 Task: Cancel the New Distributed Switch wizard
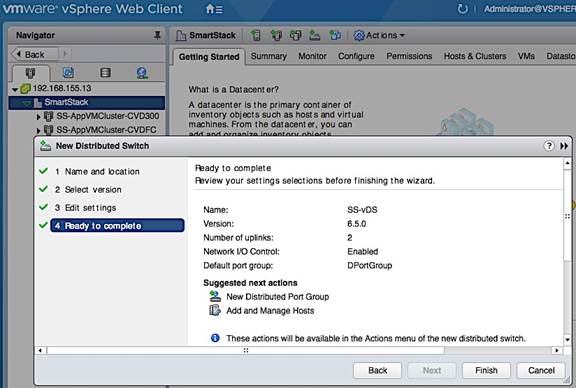[541, 370]
